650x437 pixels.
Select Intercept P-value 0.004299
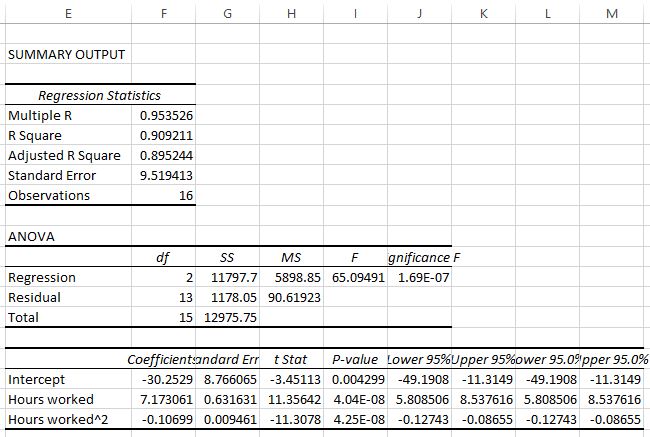(358, 379)
